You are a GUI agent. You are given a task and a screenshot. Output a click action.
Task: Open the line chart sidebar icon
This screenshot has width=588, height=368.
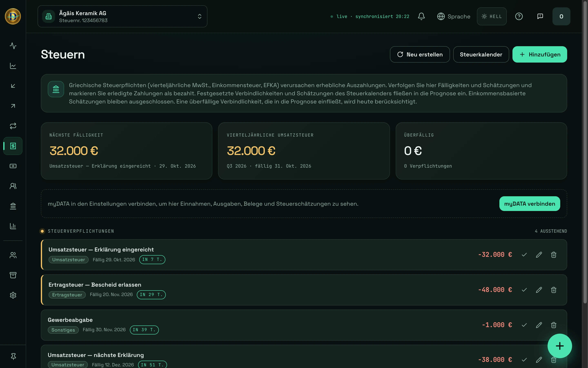point(13,66)
